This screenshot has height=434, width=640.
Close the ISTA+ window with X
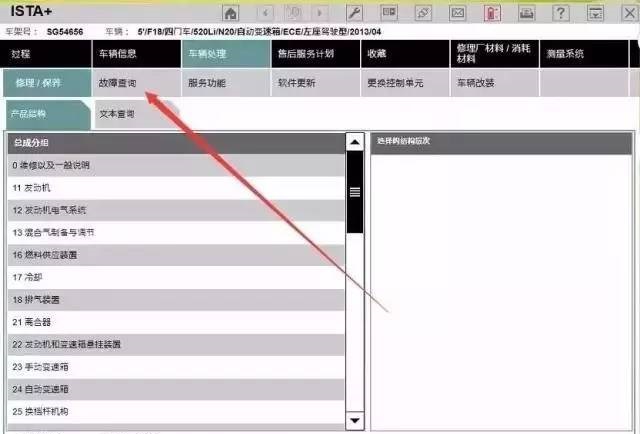click(x=630, y=13)
